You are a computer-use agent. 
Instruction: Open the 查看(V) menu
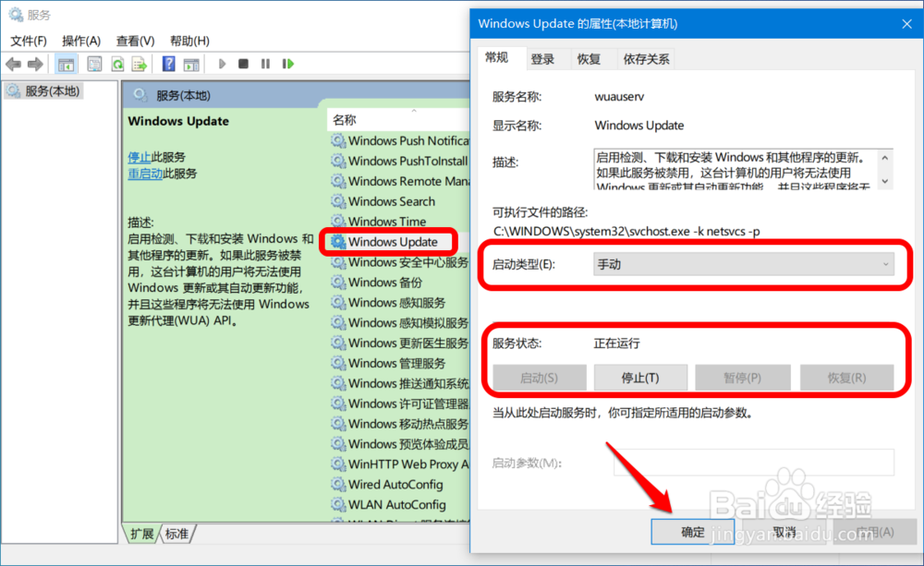tap(135, 41)
